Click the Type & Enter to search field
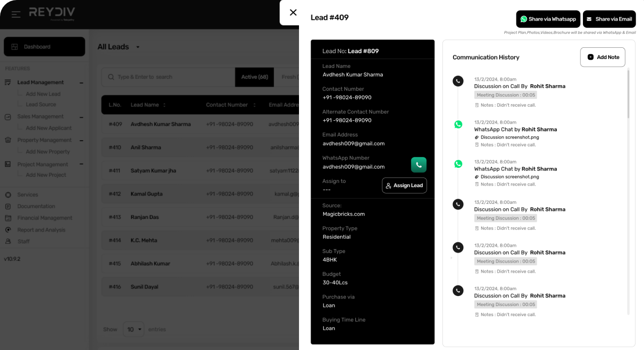This screenshot has width=644, height=350. point(168,77)
